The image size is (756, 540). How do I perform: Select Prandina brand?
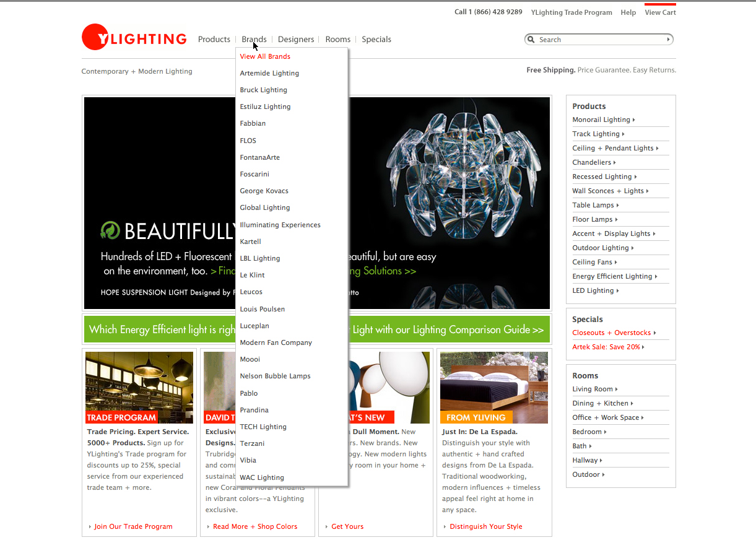pyautogui.click(x=254, y=410)
